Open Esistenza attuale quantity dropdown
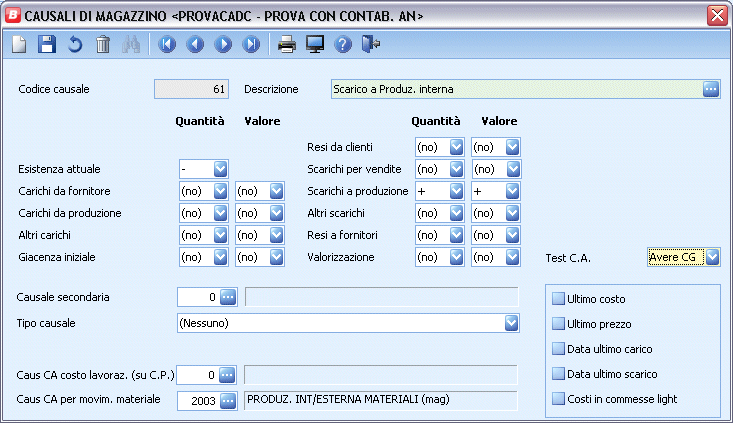733x423 pixels. point(221,169)
